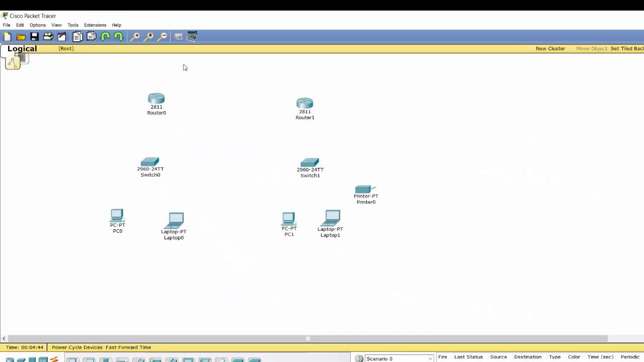Viewport: 644px width, 362px height.
Task: Redo action with the second green arrow
Action: 119,37
